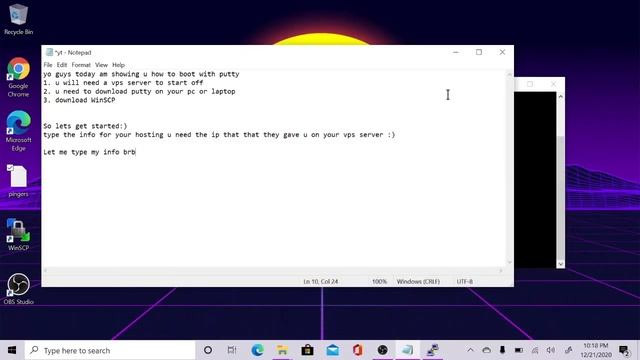Viewport: 640px width, 360px height.
Task: Click Notepad vertical scrollbar down arrow
Action: click(x=509, y=263)
